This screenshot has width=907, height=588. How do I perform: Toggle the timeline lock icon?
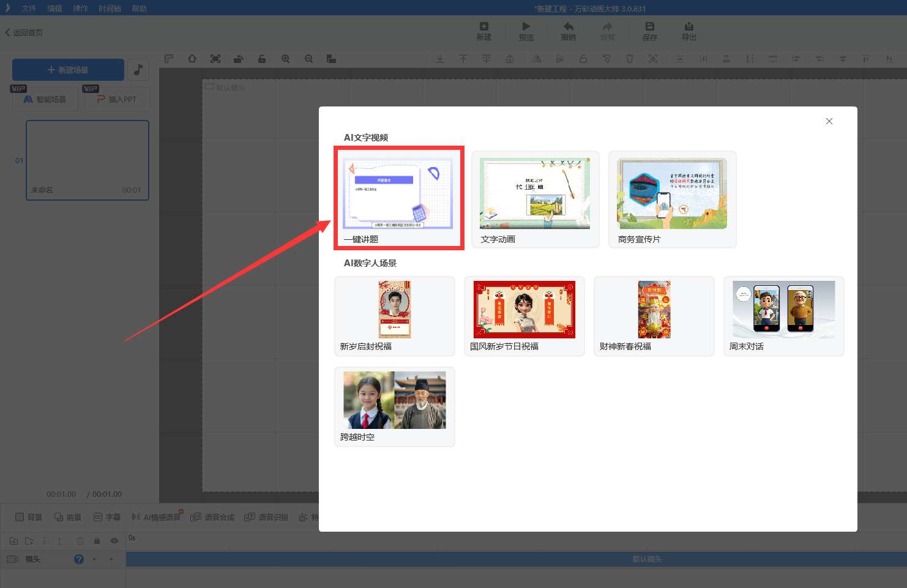(x=97, y=541)
